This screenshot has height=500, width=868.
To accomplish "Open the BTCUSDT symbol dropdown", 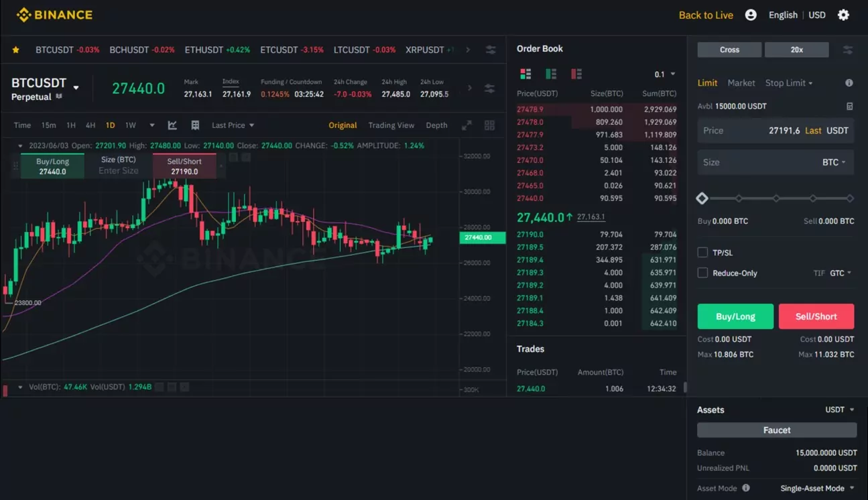I will pyautogui.click(x=76, y=88).
